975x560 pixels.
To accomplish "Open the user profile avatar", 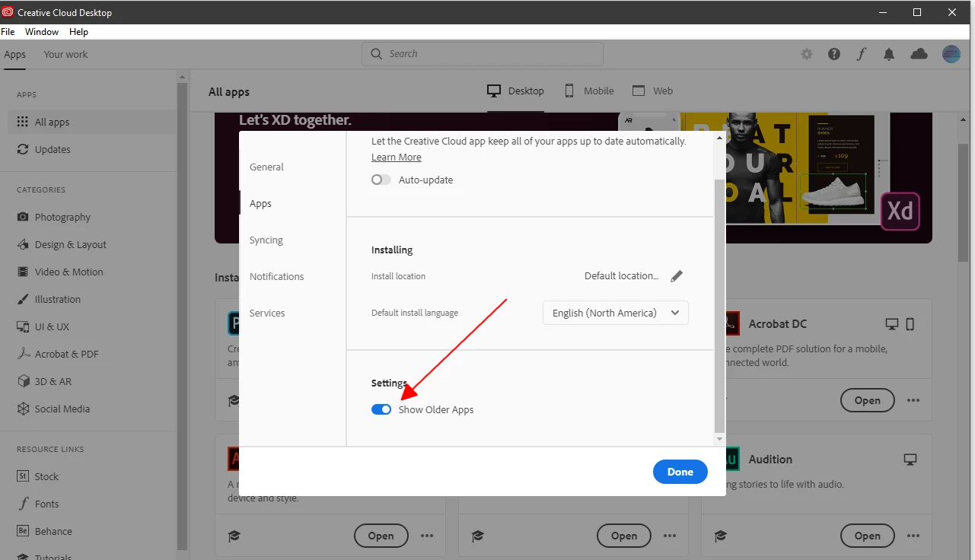I will pyautogui.click(x=951, y=53).
